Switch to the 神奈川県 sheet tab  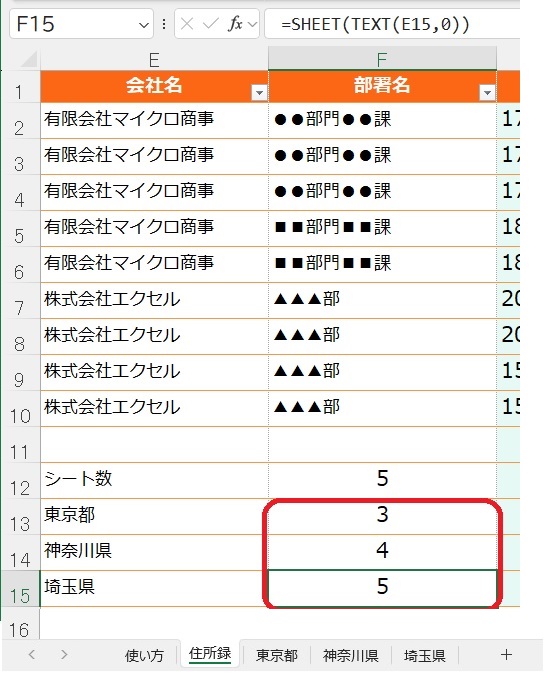[350, 655]
